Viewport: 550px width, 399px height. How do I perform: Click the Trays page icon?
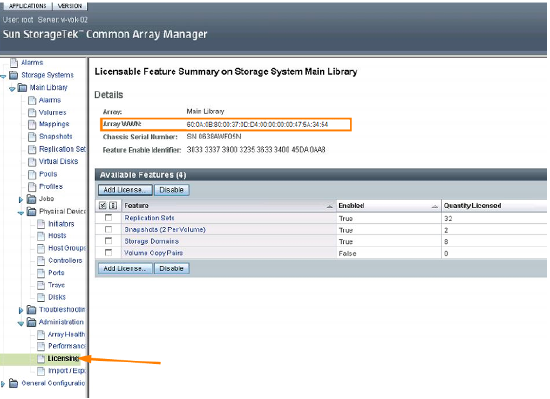41,285
